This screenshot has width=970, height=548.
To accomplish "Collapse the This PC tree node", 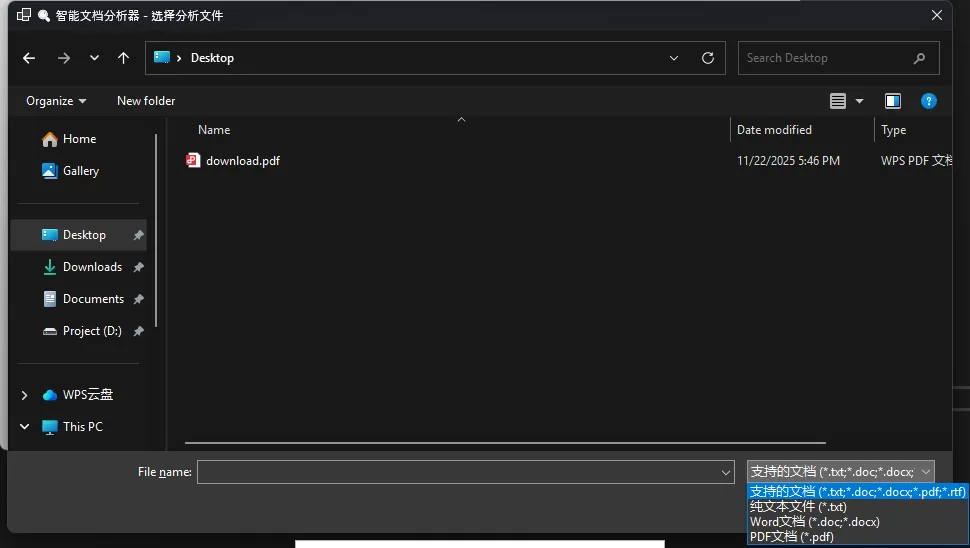I will click(x=25, y=427).
